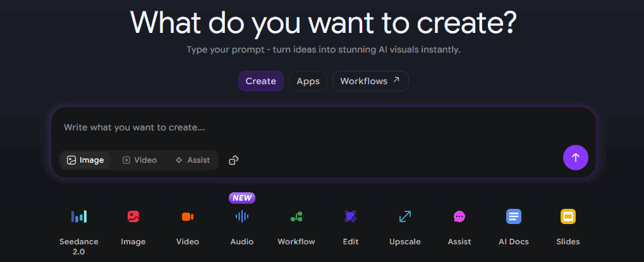Select Assist mode in the prompt box
The height and width of the screenshot is (262, 644).
point(193,160)
